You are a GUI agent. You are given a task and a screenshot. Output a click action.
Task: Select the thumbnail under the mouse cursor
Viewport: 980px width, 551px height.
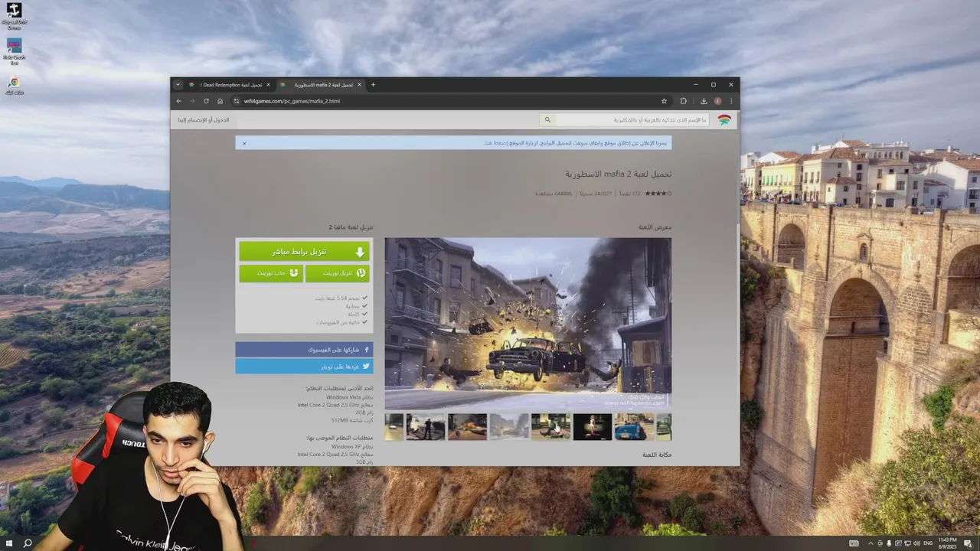pos(550,427)
